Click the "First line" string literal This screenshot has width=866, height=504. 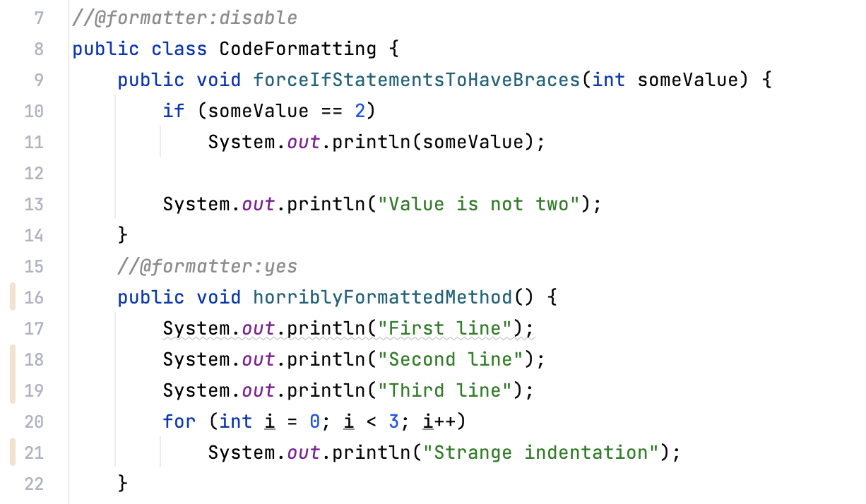pyautogui.click(x=450, y=329)
